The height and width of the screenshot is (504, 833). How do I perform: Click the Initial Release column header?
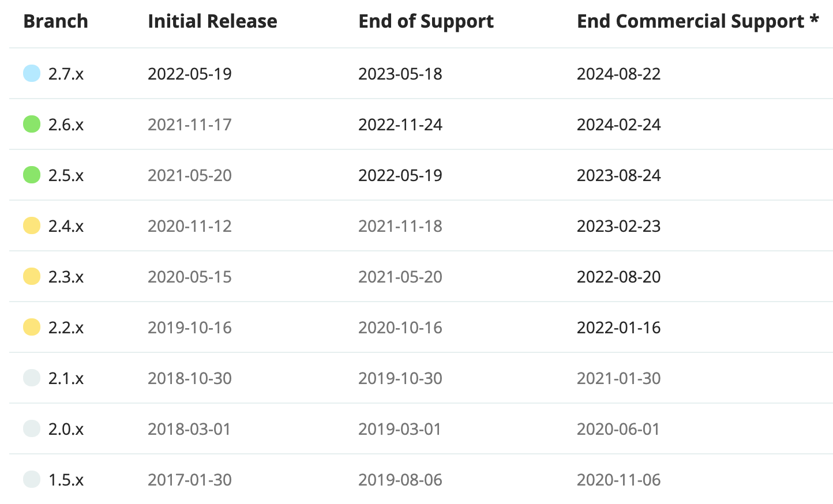point(212,22)
